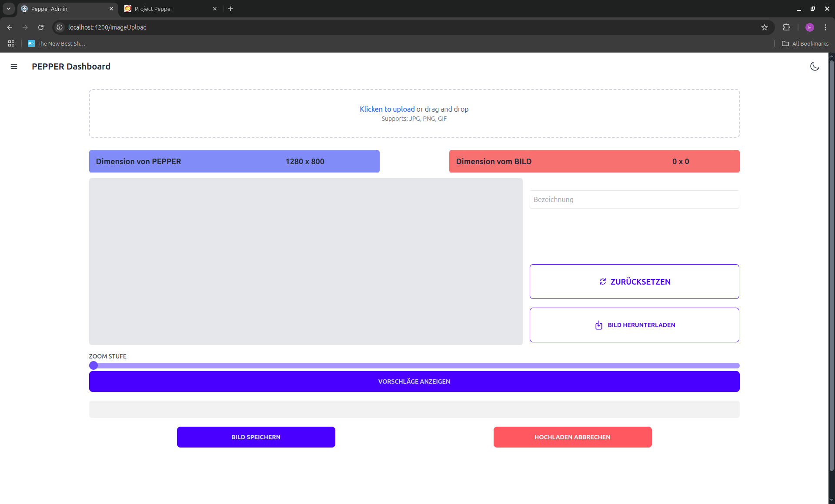The height and width of the screenshot is (504, 835).
Task: Toggle dark mode moon icon
Action: pos(815,66)
